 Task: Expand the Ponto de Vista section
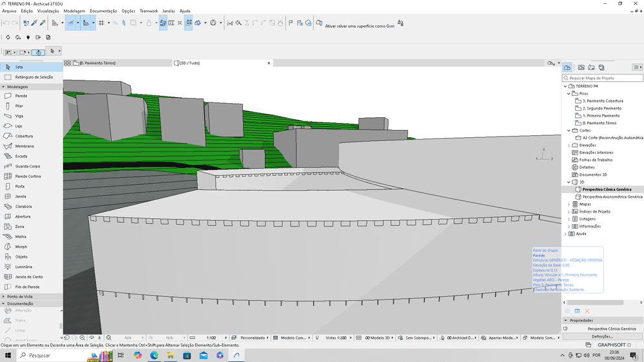point(3,296)
